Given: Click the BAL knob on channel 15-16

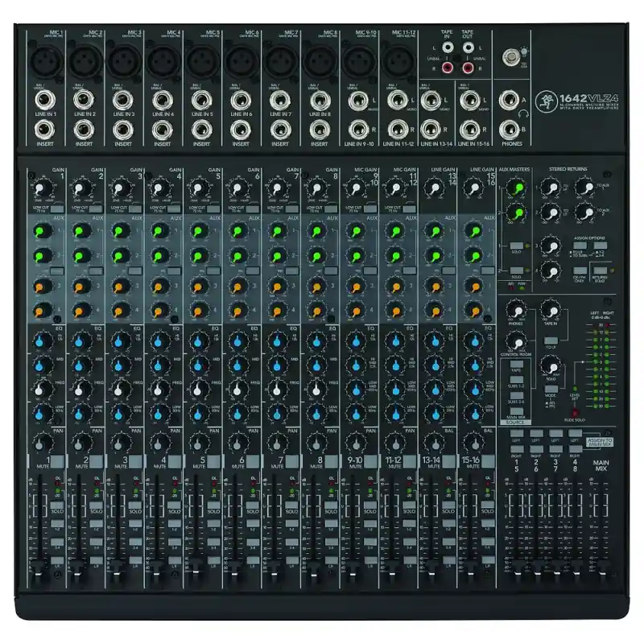Looking at the screenshot, I should [473, 444].
